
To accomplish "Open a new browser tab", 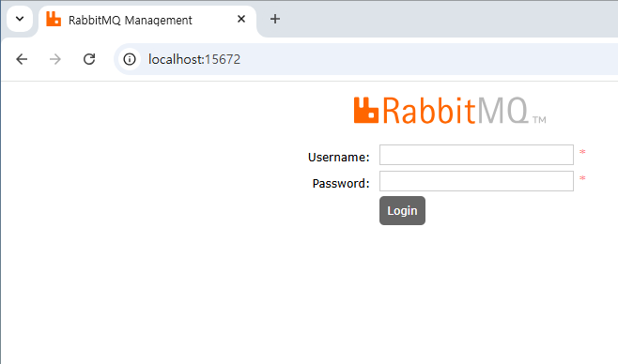I will pos(275,19).
